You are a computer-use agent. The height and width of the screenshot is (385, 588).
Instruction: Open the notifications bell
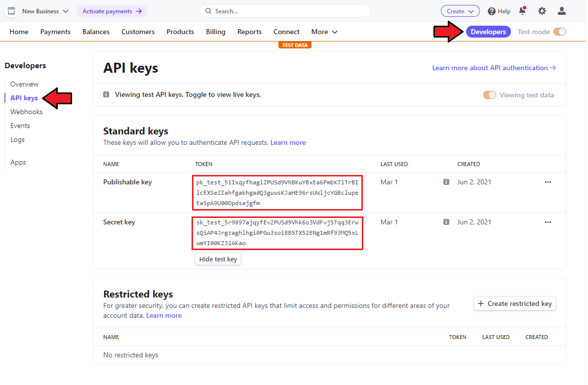coord(523,10)
